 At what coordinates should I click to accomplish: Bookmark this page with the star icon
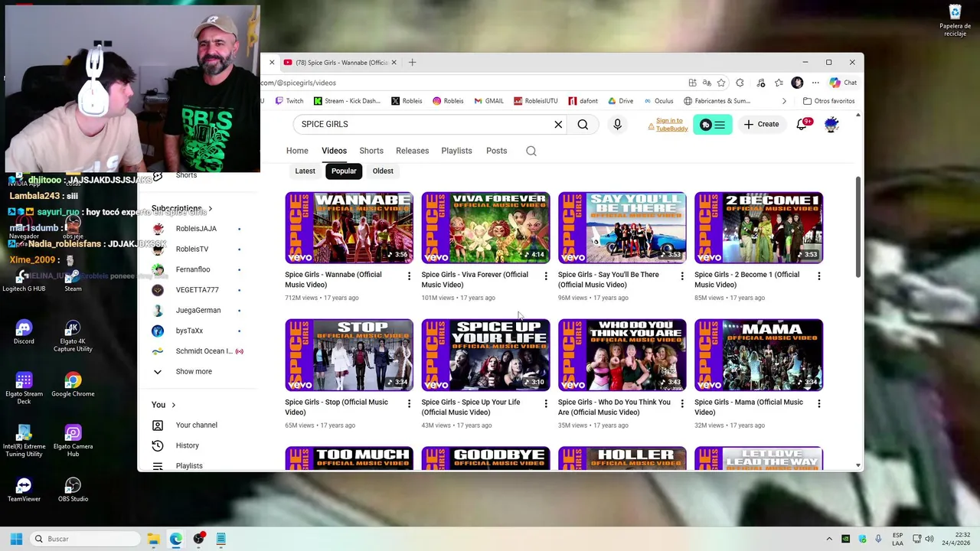tap(721, 83)
